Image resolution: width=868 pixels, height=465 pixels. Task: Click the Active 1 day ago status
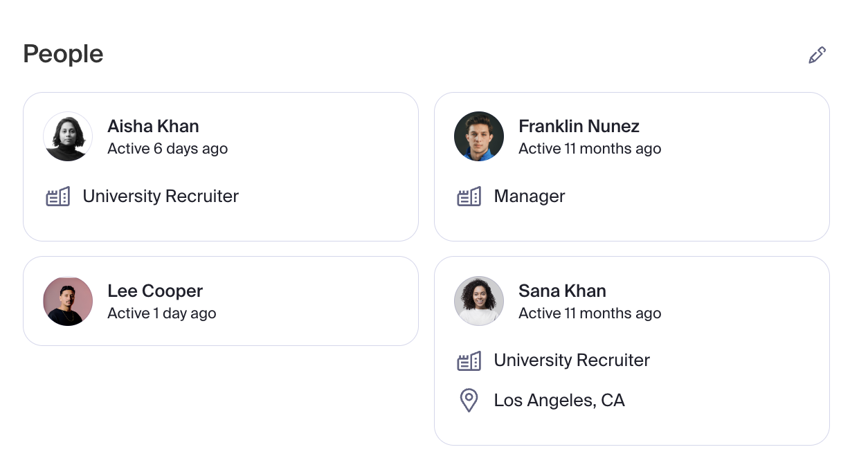click(162, 313)
